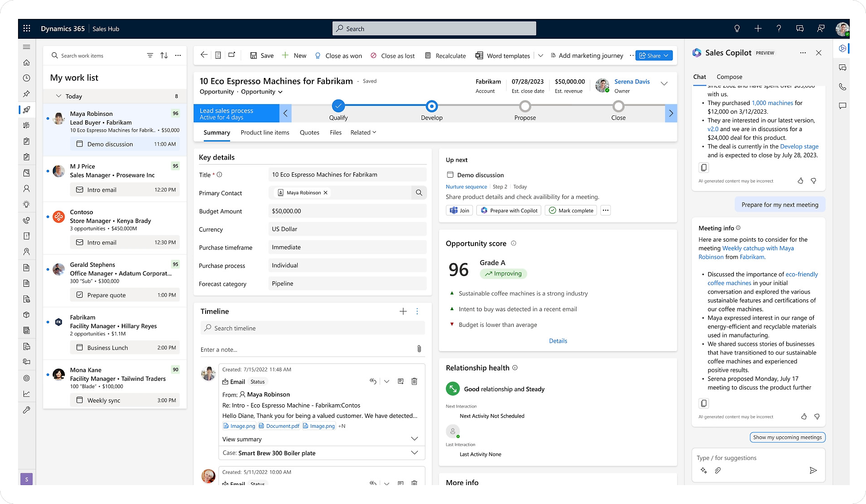Screen dimensions: 866x504
Task: Expand View summary on the email timeline entry
Action: (x=414, y=439)
